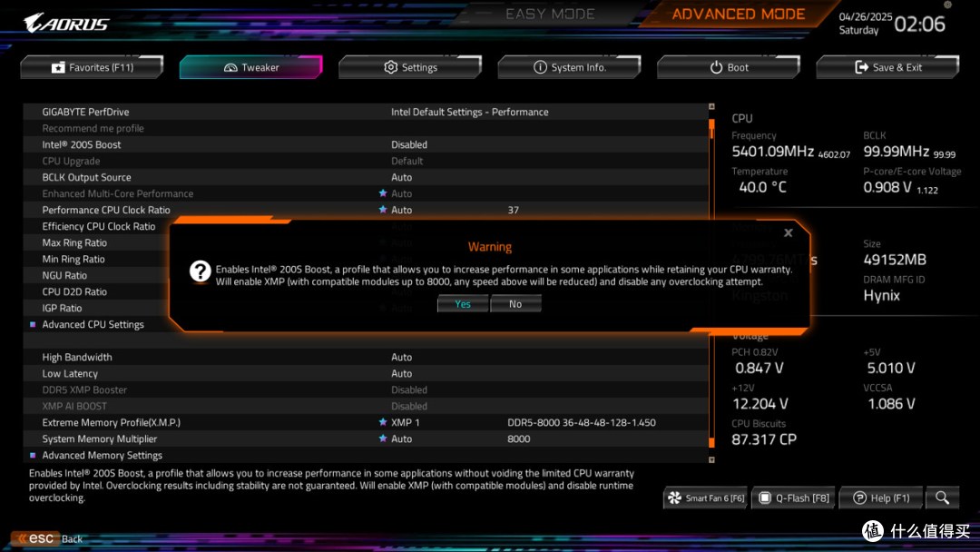Click the 87.317 CP CPU Biscuits value
The height and width of the screenshot is (552, 980).
click(764, 439)
